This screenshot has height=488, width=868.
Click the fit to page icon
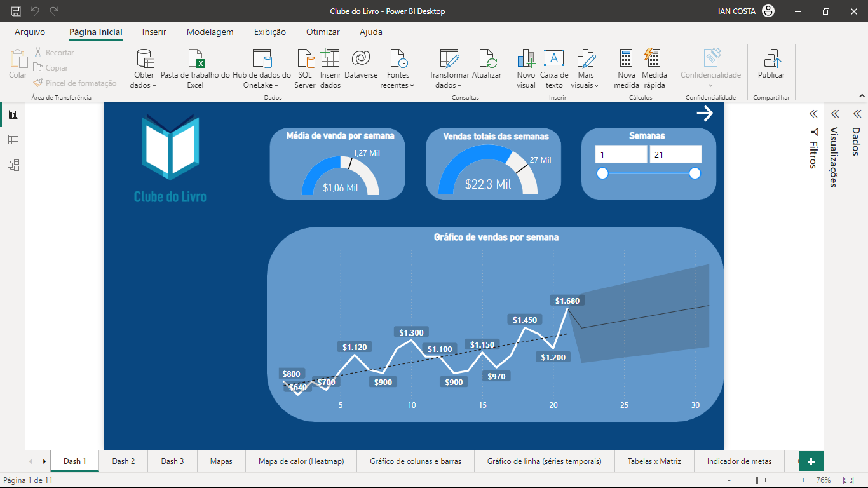848,480
